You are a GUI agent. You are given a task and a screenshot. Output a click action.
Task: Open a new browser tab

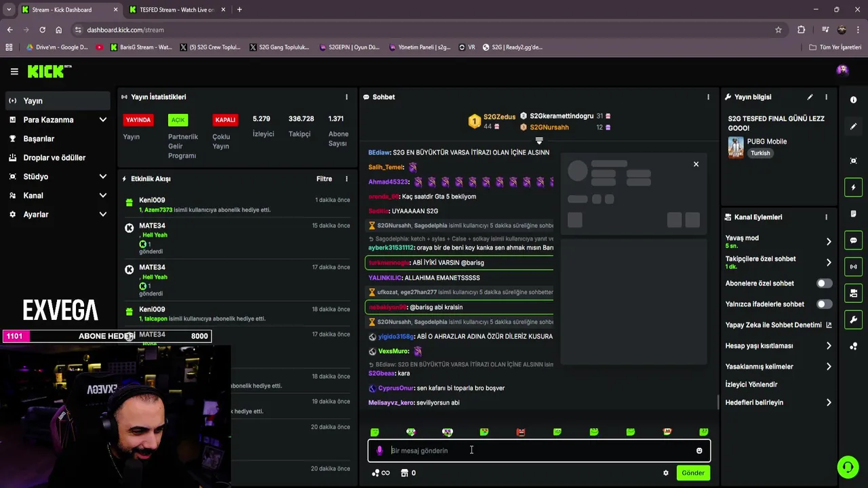click(x=239, y=9)
